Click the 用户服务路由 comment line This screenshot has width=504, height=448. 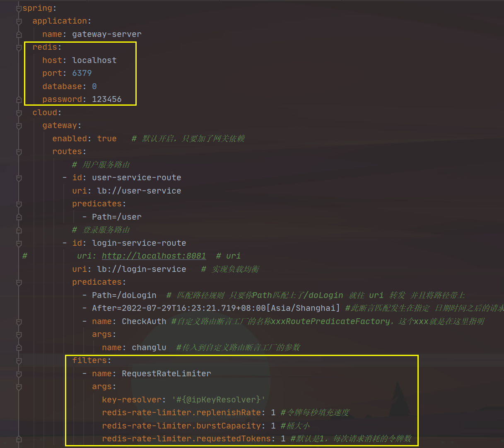click(101, 165)
